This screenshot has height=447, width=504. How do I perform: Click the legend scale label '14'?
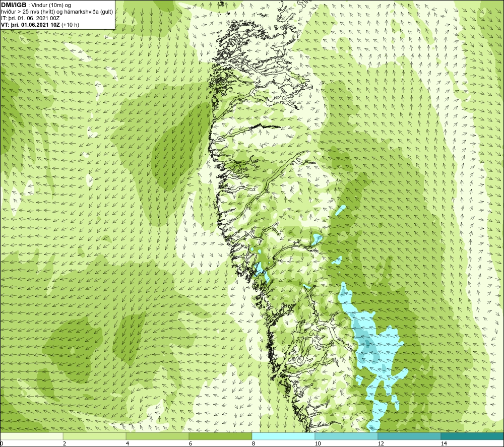point(444,444)
